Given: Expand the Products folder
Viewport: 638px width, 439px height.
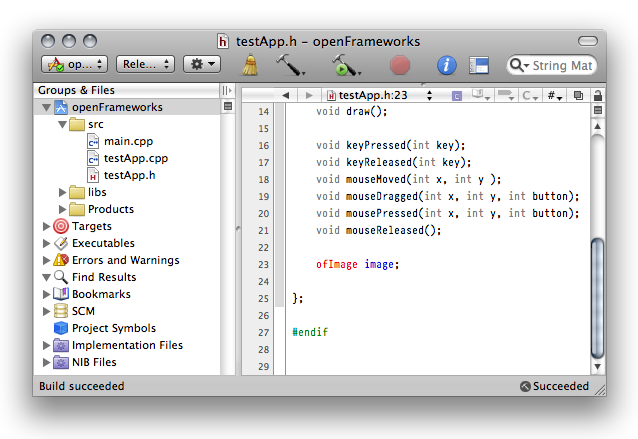Looking at the screenshot, I should [63, 209].
